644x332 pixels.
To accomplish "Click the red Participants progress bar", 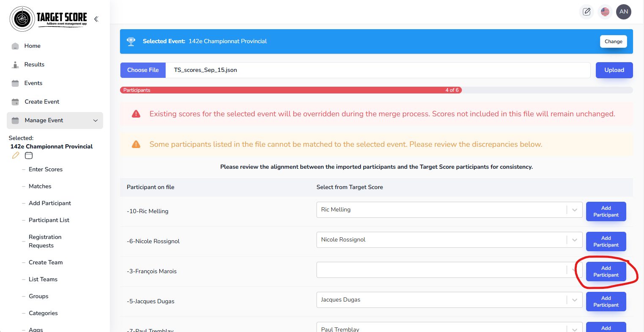I will (291, 90).
